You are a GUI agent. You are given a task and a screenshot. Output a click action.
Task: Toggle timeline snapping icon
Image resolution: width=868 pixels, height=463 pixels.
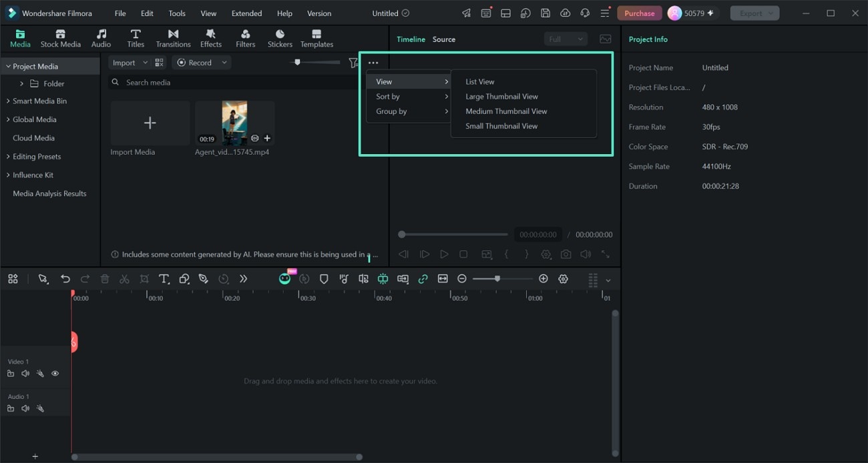pos(383,279)
